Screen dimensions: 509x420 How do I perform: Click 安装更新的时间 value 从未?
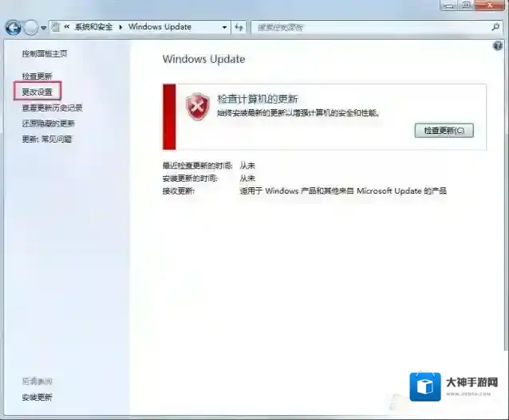pyautogui.click(x=247, y=178)
